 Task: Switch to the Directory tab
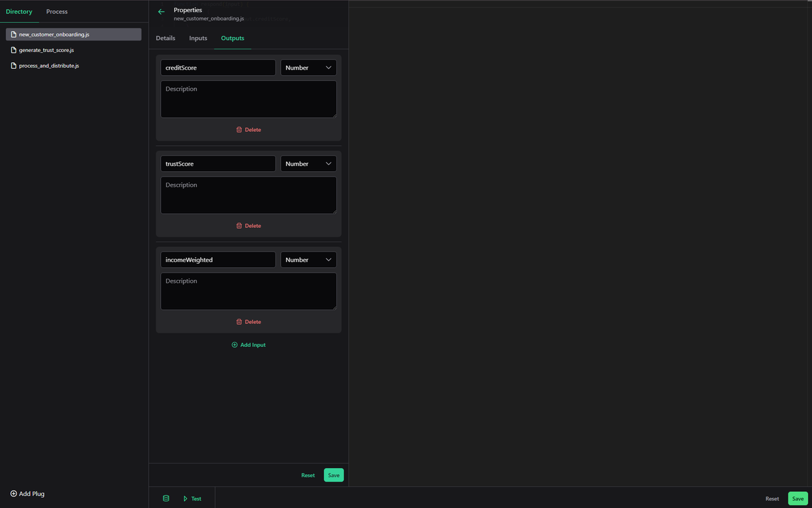(x=19, y=11)
